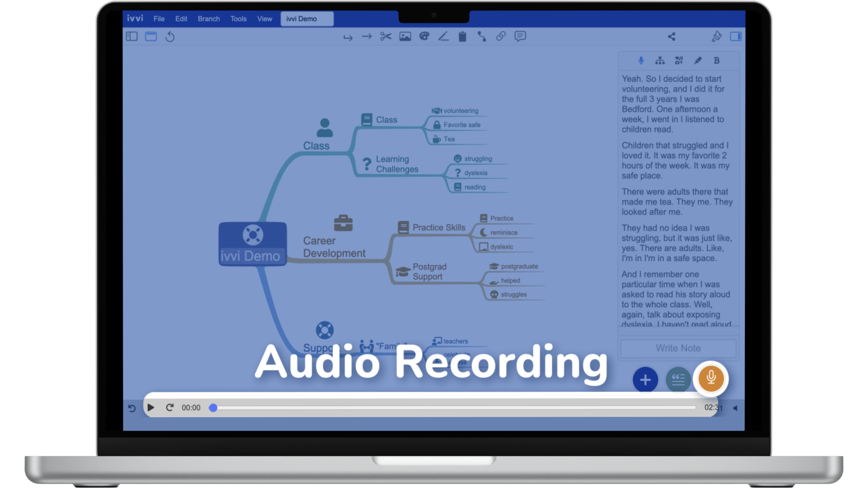Toggle the right sidebar panel visibility
The width and height of the screenshot is (868, 488).
(x=736, y=37)
